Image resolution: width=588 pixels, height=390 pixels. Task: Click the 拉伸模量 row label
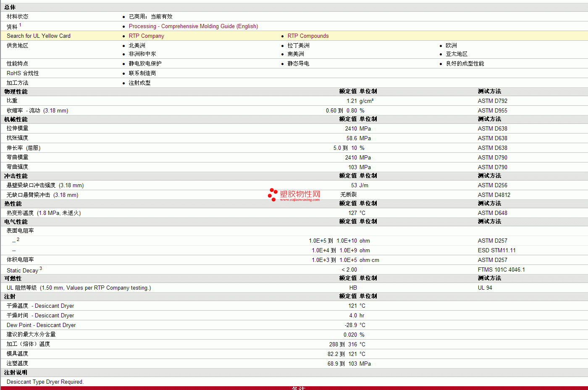[18, 128]
